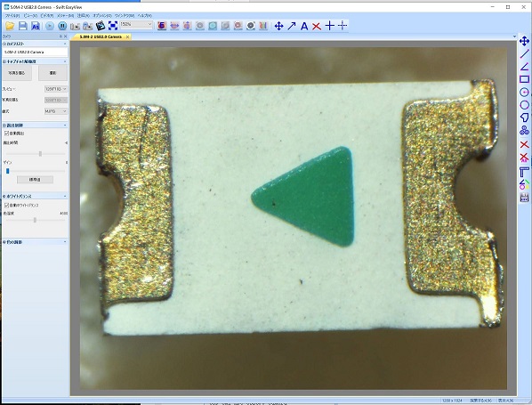Open the MJPG format dropdown

(x=56, y=111)
